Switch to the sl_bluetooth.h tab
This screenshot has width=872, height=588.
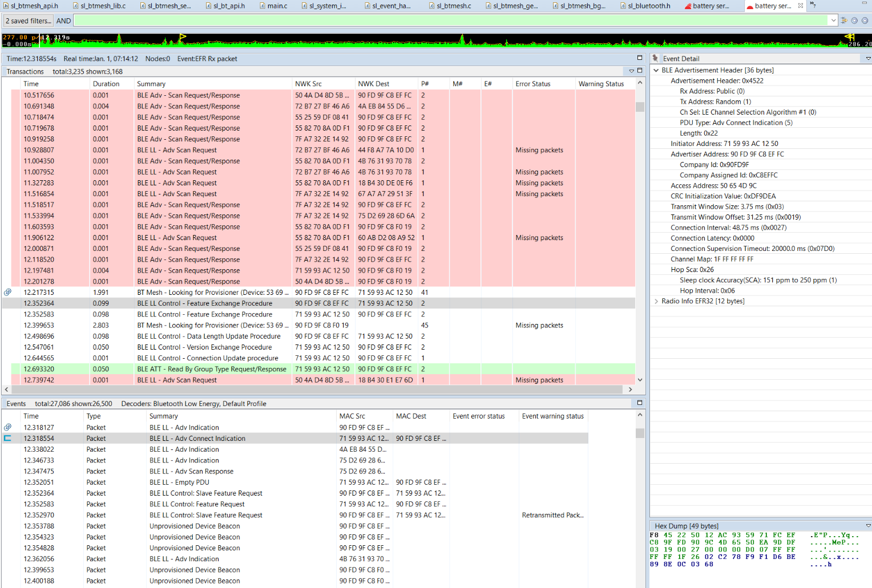[x=648, y=6]
